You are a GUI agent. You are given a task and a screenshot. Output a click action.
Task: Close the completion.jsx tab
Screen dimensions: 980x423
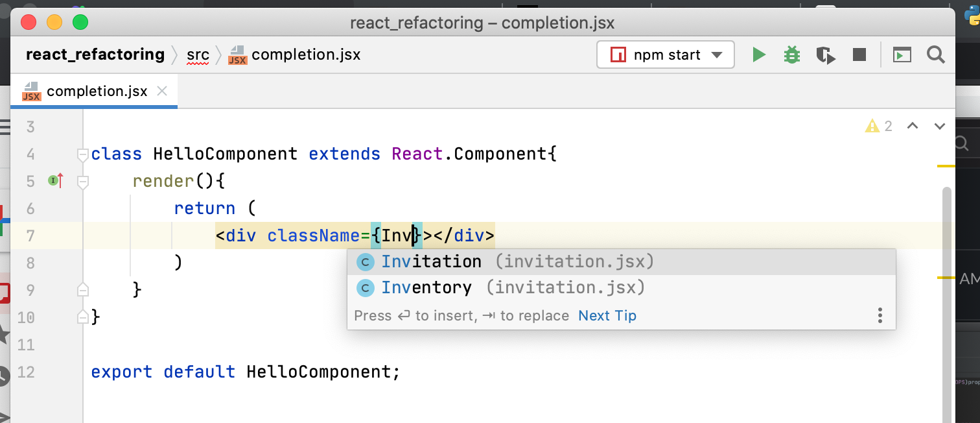tap(162, 91)
